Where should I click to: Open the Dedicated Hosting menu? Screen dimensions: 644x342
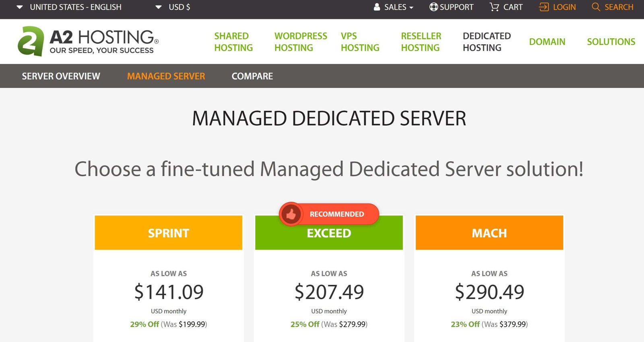coord(487,41)
